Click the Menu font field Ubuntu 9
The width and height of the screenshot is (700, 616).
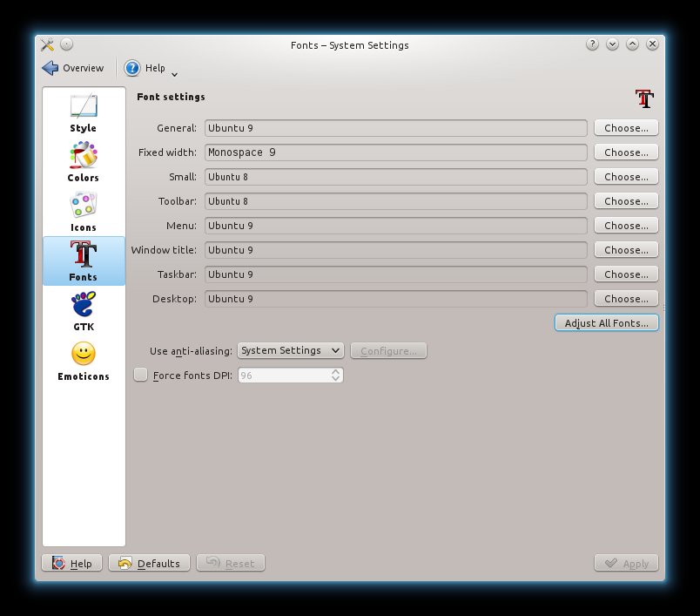(x=396, y=226)
